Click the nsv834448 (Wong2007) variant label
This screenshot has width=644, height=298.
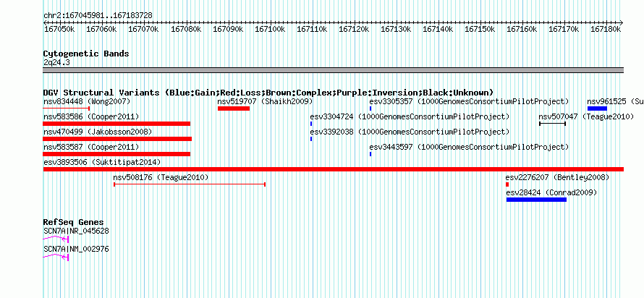(x=87, y=101)
